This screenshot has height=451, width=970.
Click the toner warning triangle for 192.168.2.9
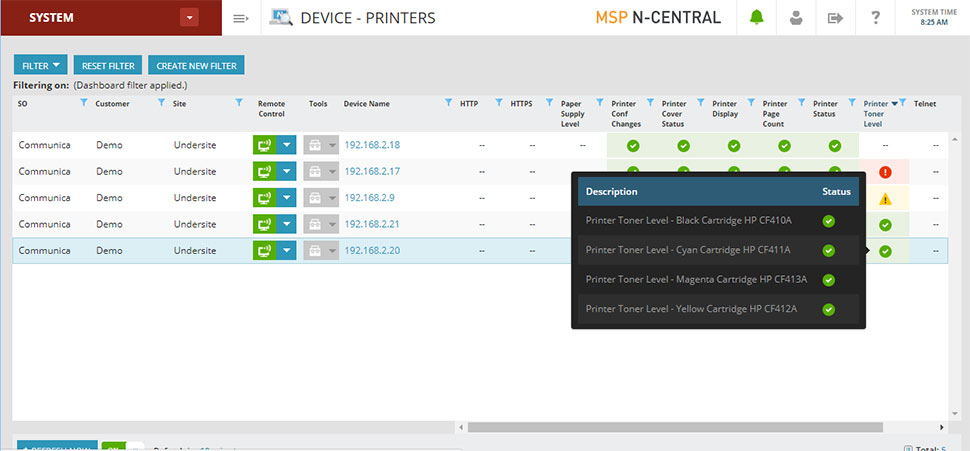coord(885,199)
